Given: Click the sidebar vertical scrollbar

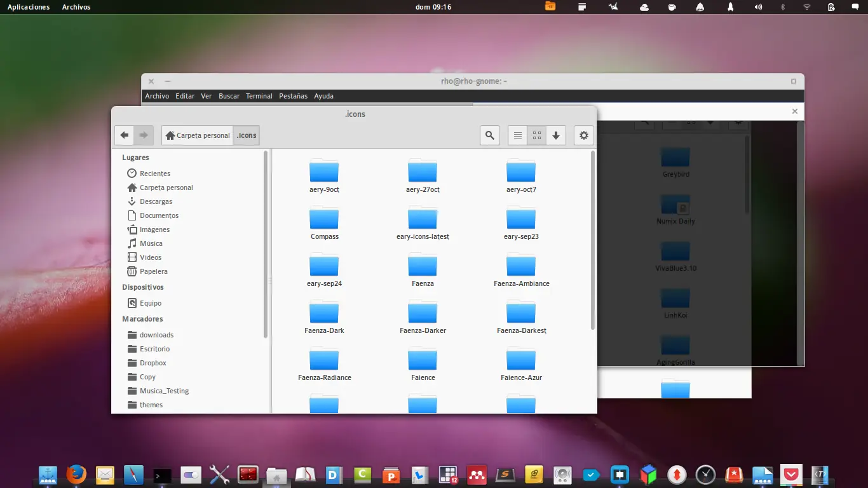Looking at the screenshot, I should pos(266,245).
